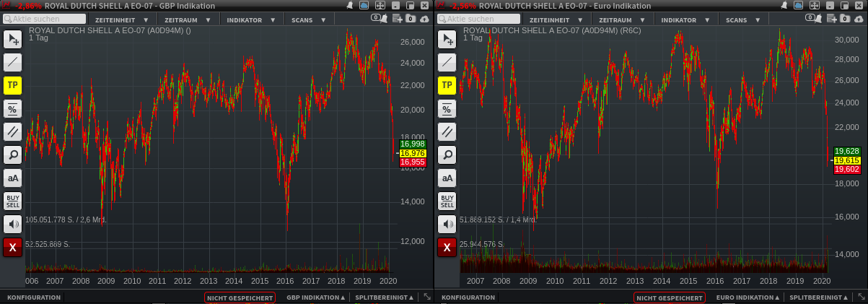Viewport: 868px width, 304px height.
Task: Click the blue cloud icon in Euro title bar
Action: click(799, 5)
